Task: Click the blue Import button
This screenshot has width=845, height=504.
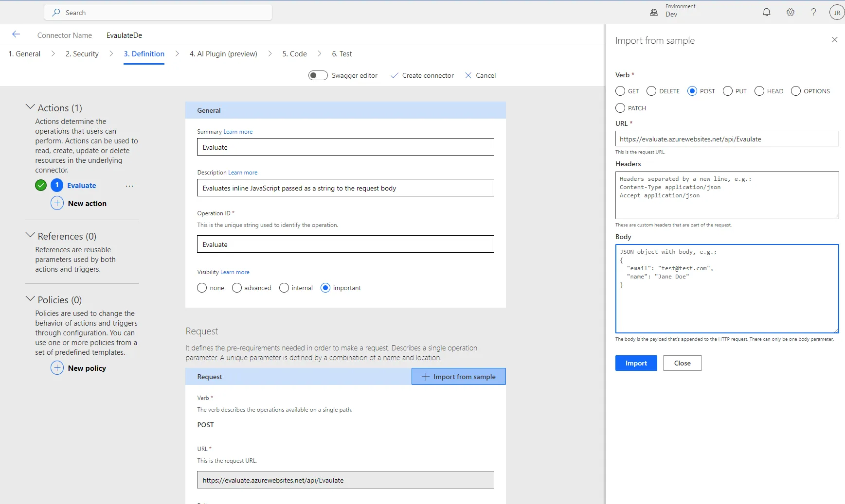Action: (x=636, y=363)
